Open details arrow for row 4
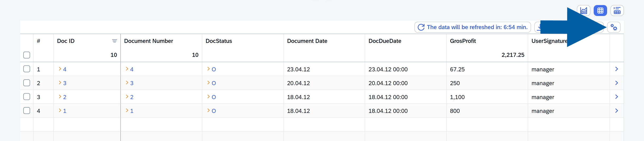Image resolution: width=644 pixels, height=141 pixels. (617, 111)
